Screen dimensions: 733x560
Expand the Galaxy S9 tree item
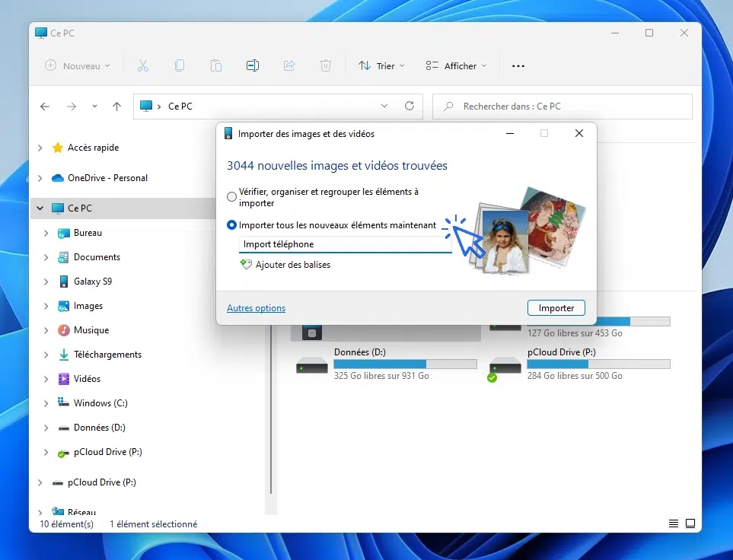pyautogui.click(x=46, y=281)
